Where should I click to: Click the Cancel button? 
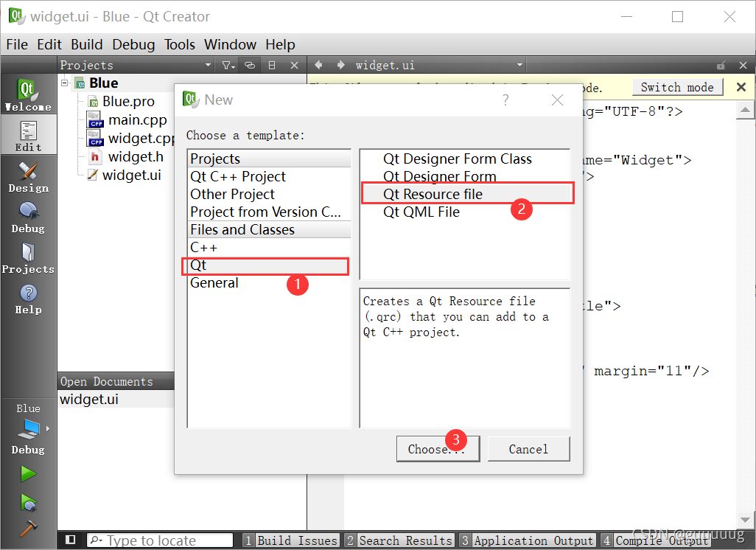528,449
